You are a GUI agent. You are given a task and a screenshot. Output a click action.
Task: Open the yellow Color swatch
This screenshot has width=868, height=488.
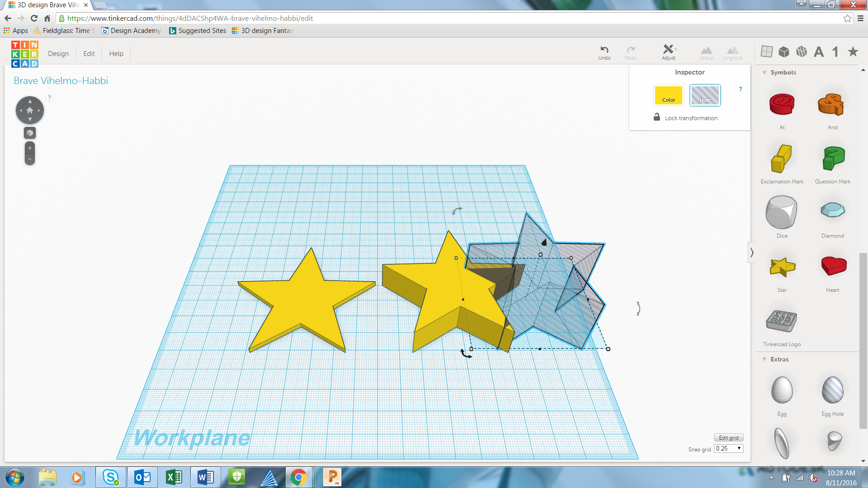(668, 95)
